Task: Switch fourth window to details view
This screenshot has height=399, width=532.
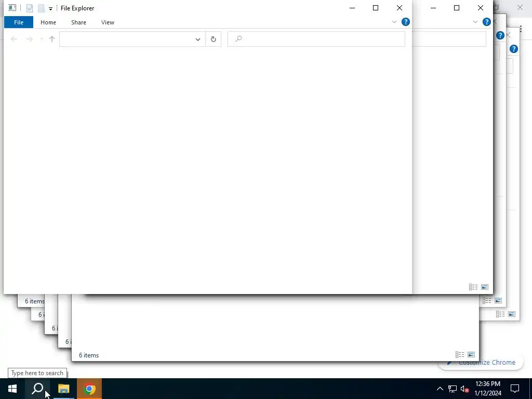Action: point(500,314)
